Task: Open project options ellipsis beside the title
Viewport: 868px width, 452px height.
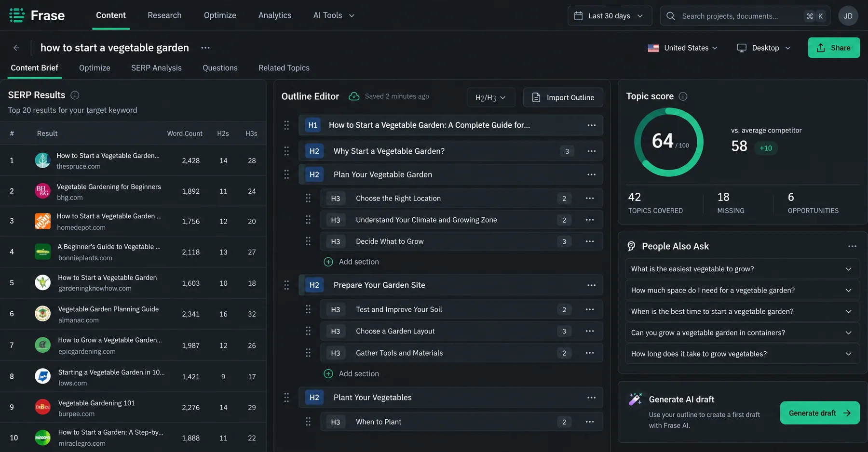Action: tap(205, 48)
